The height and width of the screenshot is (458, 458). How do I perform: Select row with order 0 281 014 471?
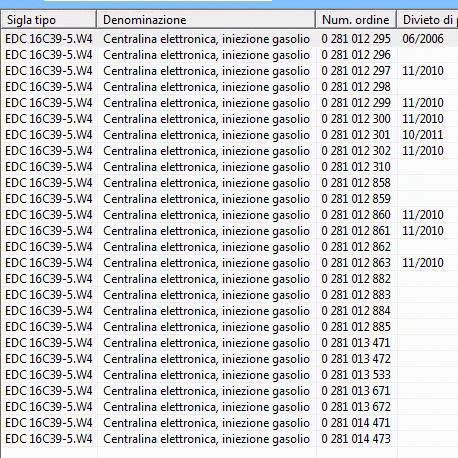click(x=230, y=423)
